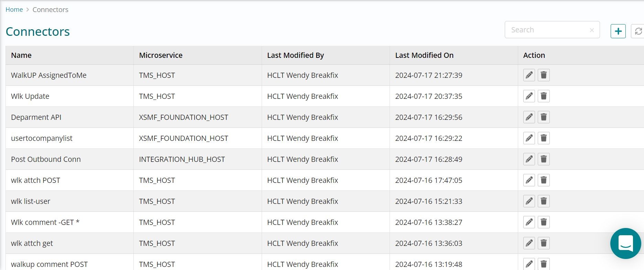Open the chat support widget
Image resolution: width=644 pixels, height=270 pixels.
click(625, 243)
